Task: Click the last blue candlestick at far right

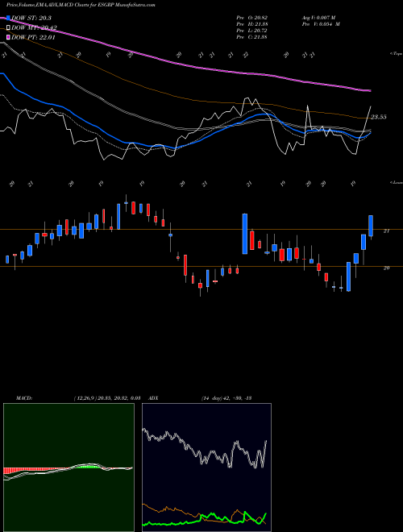Action: [x=371, y=226]
